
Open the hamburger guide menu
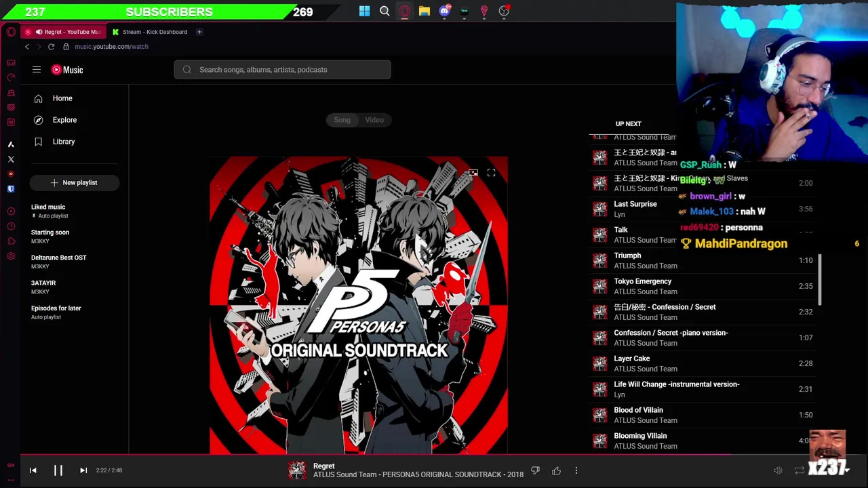coord(37,69)
